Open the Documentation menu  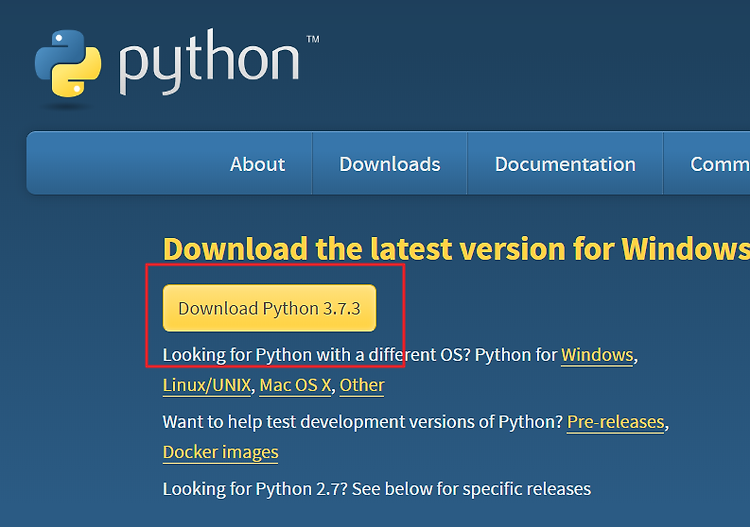coord(565,164)
